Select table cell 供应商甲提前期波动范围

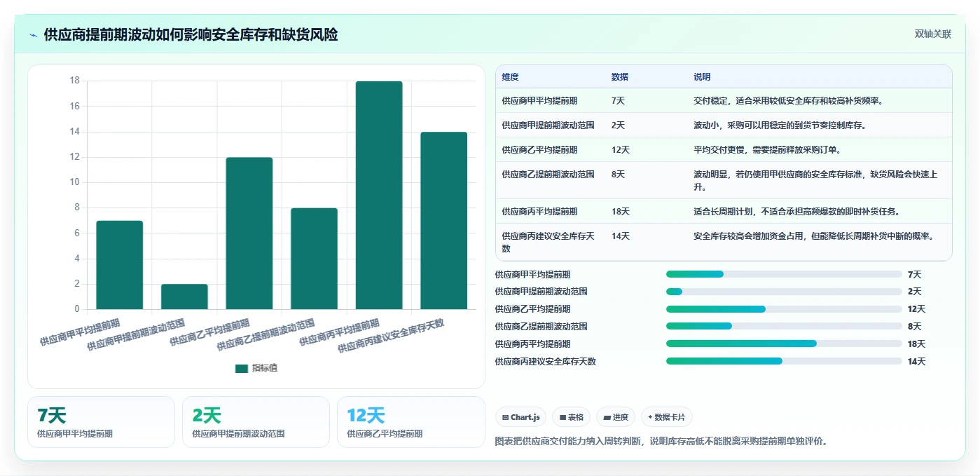(548, 125)
